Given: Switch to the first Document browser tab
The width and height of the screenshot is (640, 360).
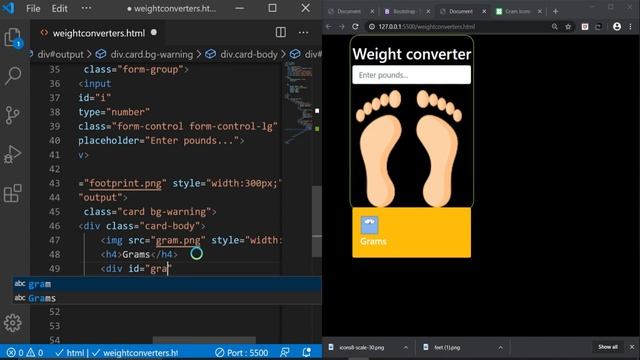Looking at the screenshot, I should coord(349,11).
